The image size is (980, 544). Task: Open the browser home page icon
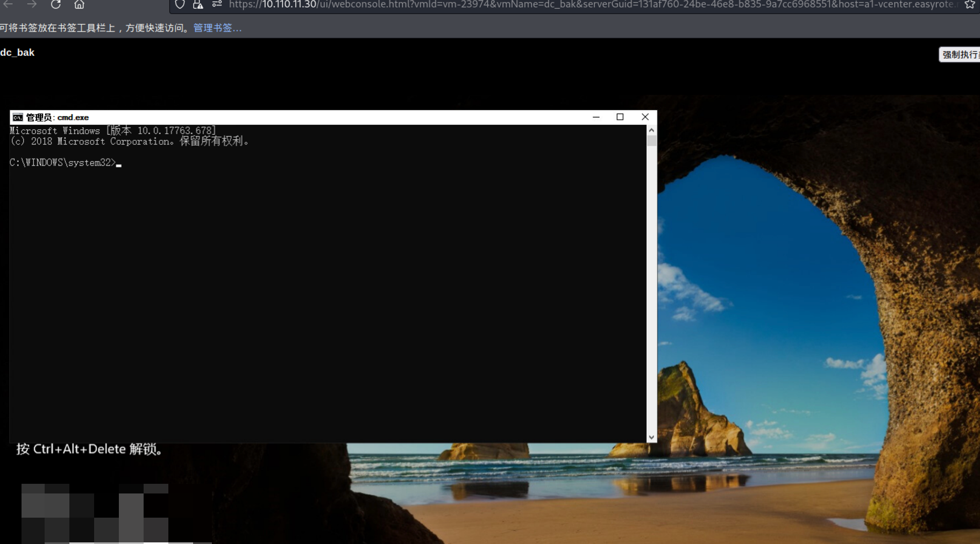click(x=79, y=4)
